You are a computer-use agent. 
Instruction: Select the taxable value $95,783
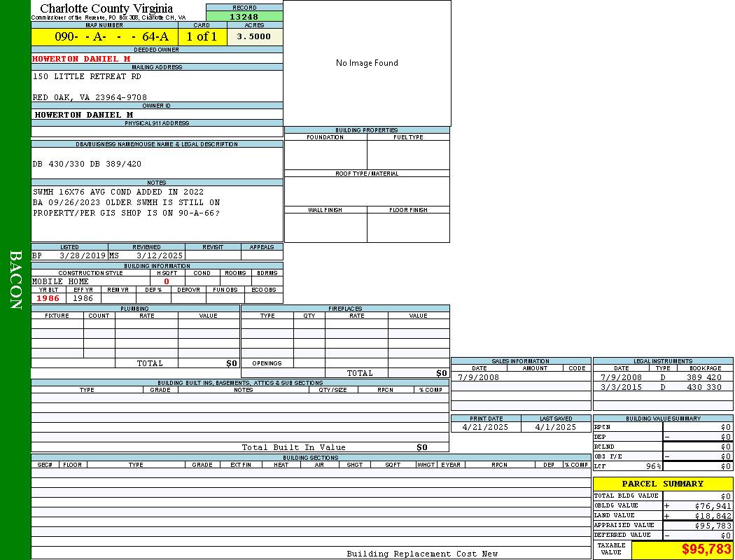click(x=706, y=549)
